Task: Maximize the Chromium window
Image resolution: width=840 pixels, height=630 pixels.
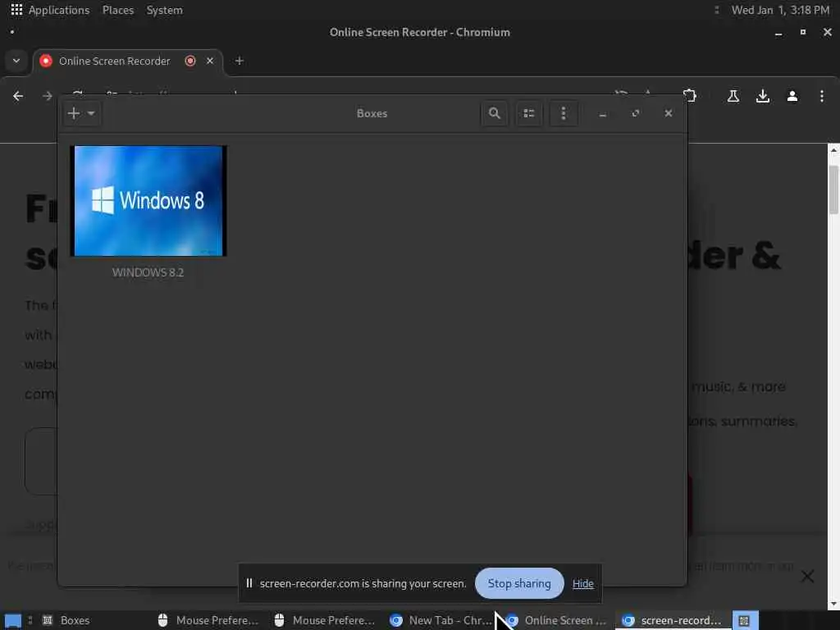Action: (x=803, y=32)
